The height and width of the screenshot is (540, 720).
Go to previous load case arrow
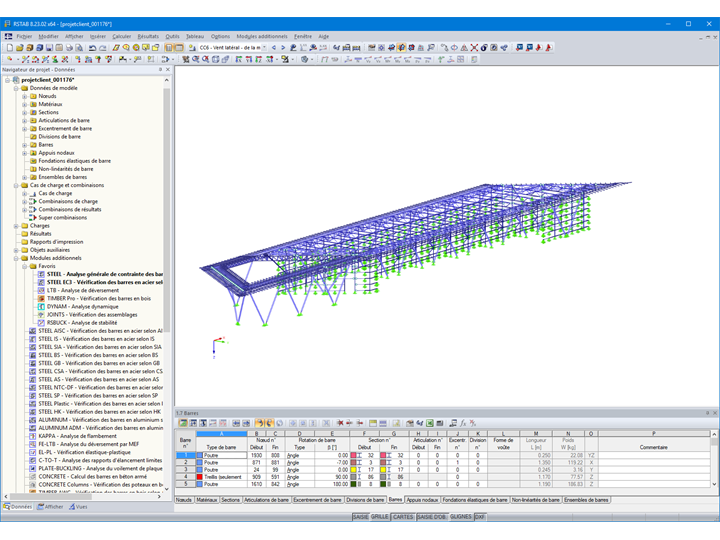coord(274,47)
